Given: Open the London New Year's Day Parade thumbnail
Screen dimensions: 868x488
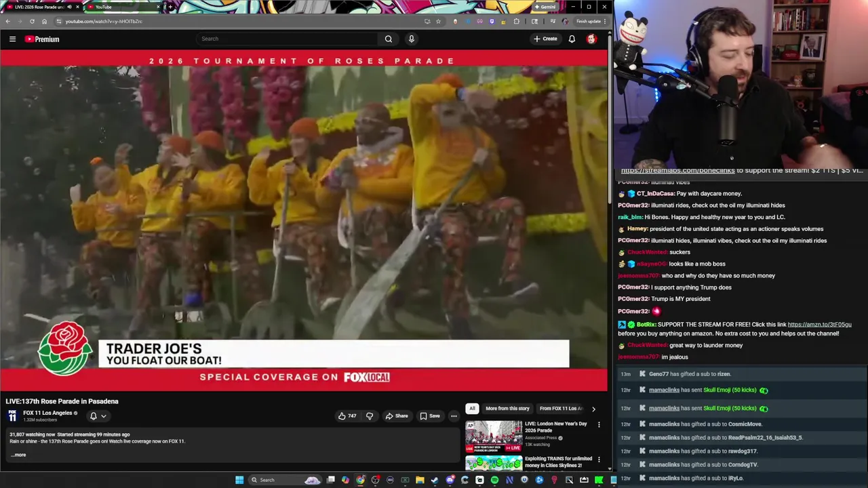Looking at the screenshot, I should click(x=494, y=436).
